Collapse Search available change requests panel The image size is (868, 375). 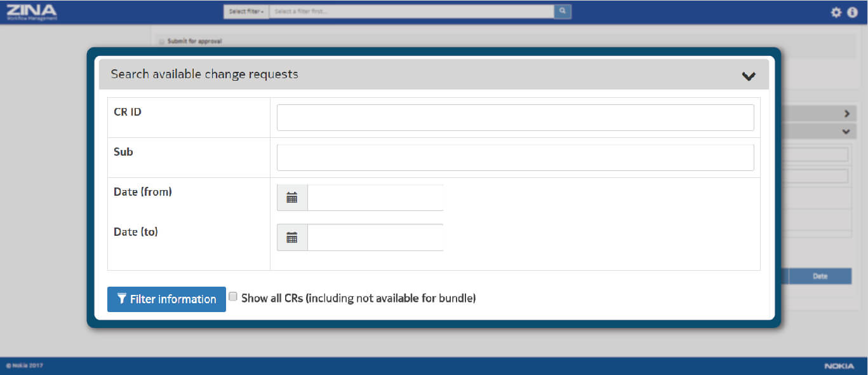tap(749, 76)
